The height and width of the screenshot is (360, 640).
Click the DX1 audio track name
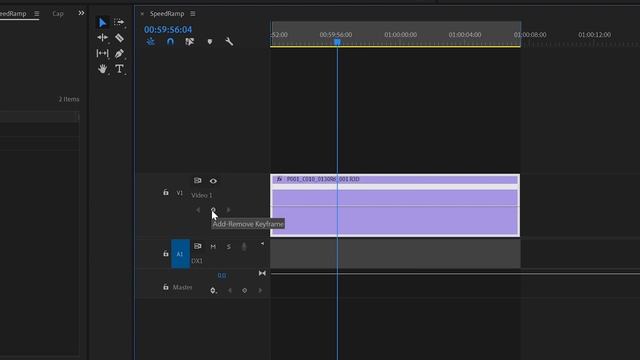197,261
